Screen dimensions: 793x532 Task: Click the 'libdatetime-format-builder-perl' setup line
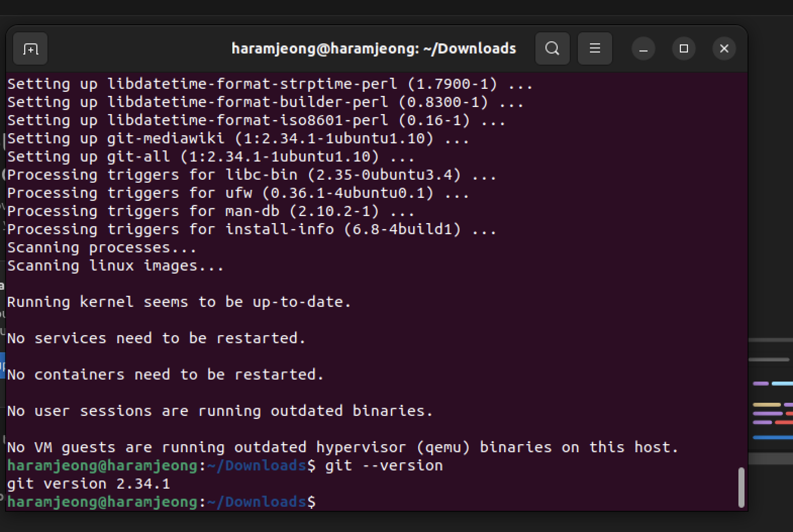pyautogui.click(x=265, y=102)
